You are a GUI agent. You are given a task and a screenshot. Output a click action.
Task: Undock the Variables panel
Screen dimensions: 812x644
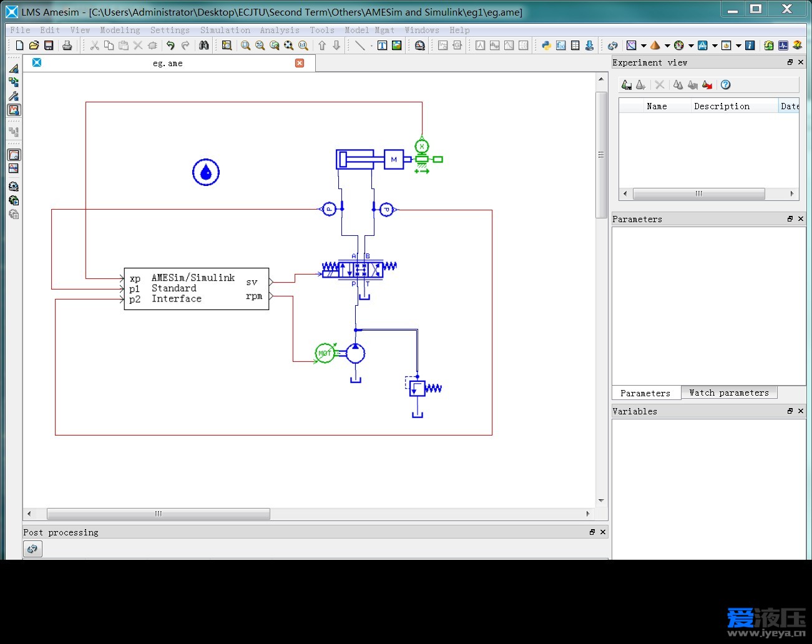(790, 411)
